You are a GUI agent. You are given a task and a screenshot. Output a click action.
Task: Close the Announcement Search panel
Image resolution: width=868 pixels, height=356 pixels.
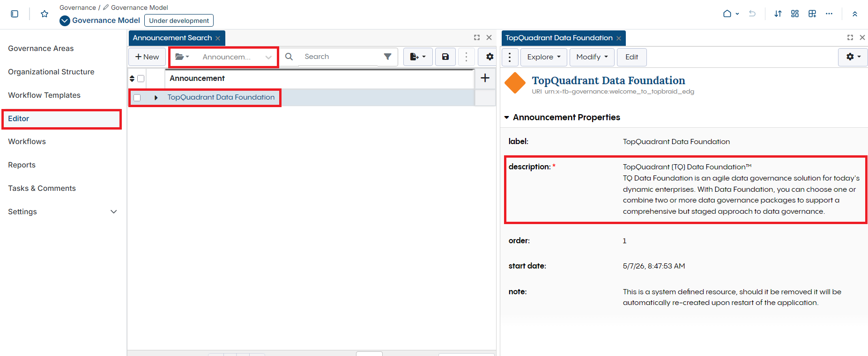489,37
